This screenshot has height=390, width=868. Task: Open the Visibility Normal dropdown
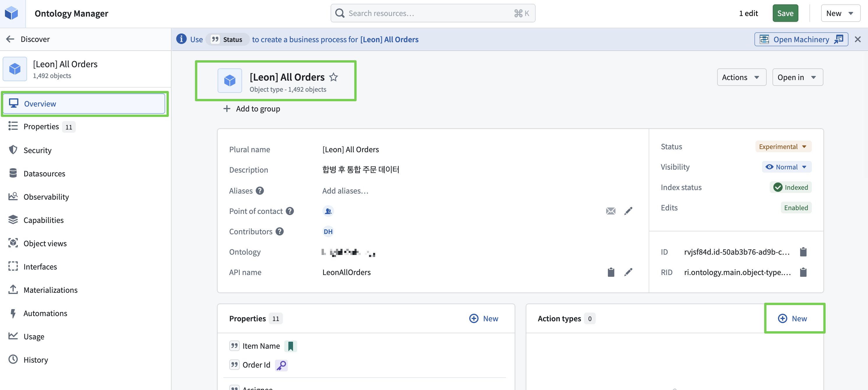[x=786, y=167]
